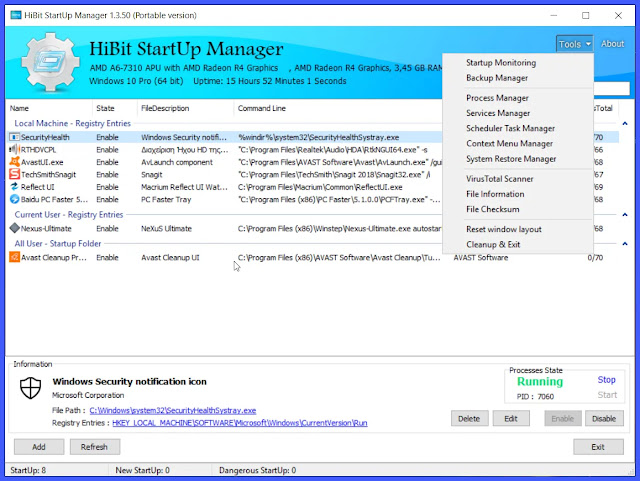The image size is (640, 481).
Task: Open the Tools dropdown menu
Action: [574, 44]
